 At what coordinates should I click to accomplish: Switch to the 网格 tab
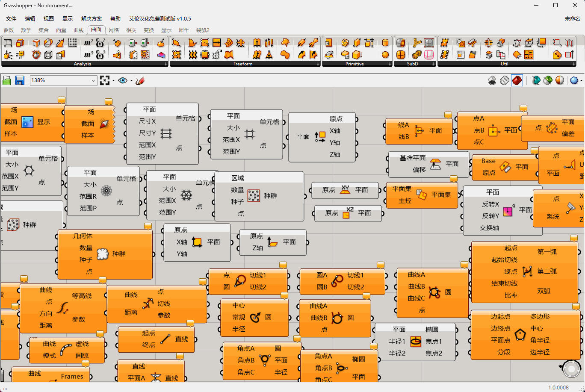click(x=114, y=30)
